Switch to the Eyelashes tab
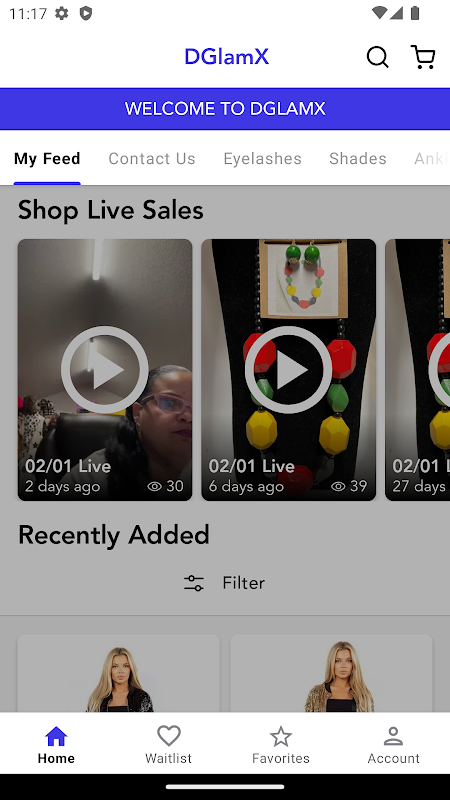 (x=263, y=159)
